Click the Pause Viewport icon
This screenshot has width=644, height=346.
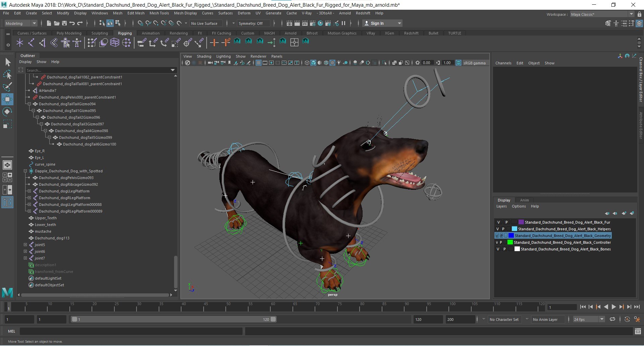(x=343, y=23)
